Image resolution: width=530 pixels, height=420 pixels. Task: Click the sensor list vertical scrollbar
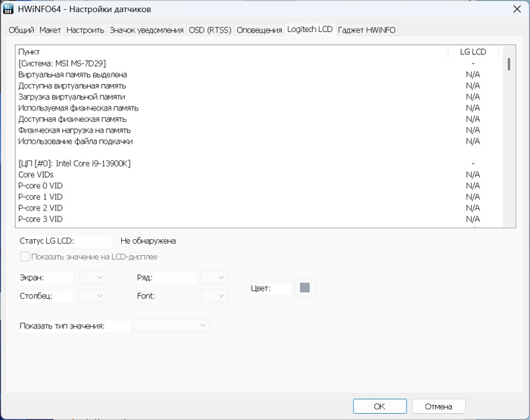coord(508,136)
